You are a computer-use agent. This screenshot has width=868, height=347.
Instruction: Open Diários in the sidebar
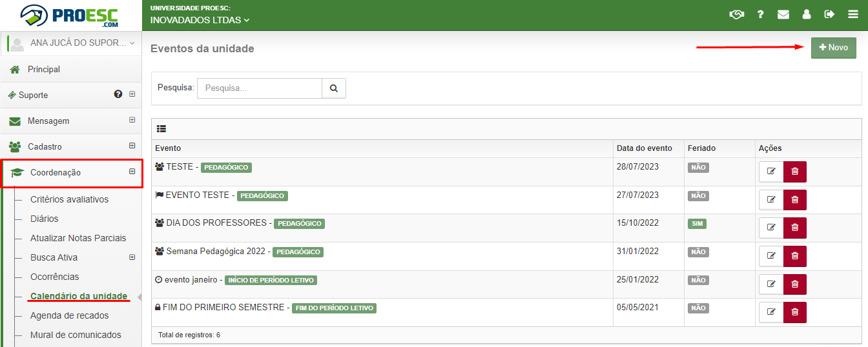pyautogui.click(x=45, y=219)
